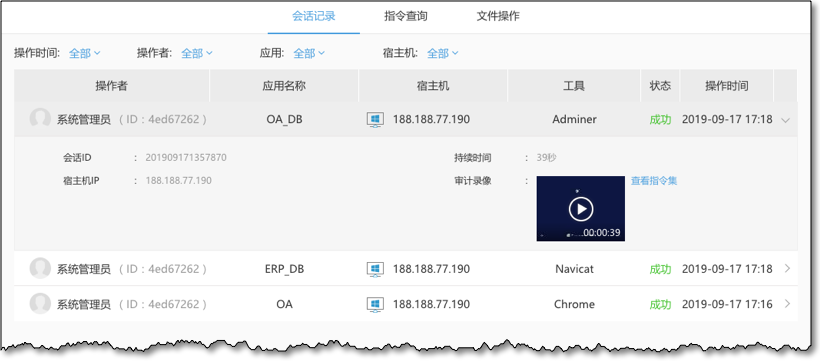Collapse the expanded OA_DB session row
The width and height of the screenshot is (820, 361).
785,120
